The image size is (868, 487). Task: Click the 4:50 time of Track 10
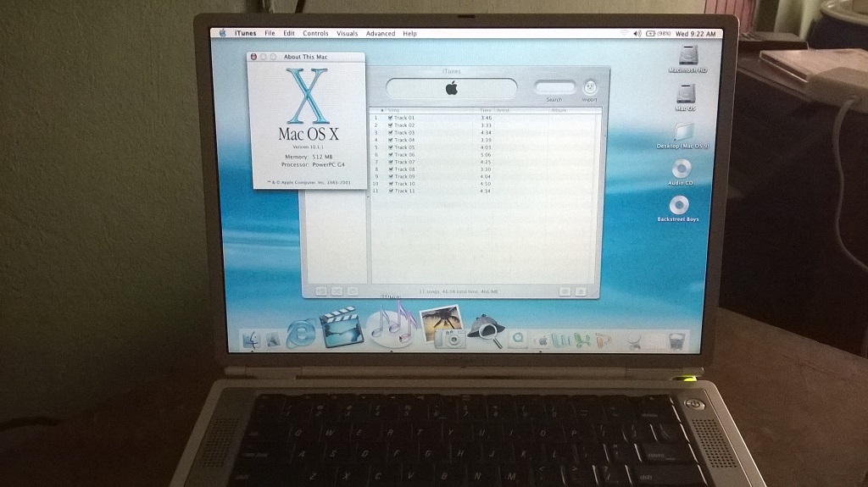click(x=486, y=184)
